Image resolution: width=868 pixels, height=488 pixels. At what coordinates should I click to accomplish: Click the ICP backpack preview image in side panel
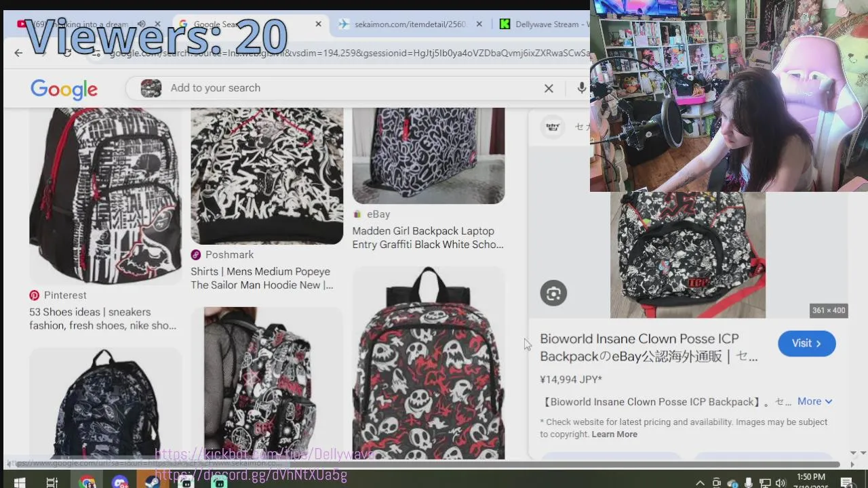pos(688,255)
